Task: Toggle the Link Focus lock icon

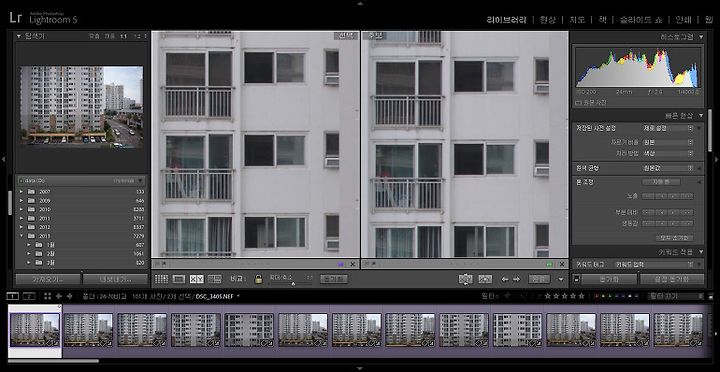Action: pos(259,279)
